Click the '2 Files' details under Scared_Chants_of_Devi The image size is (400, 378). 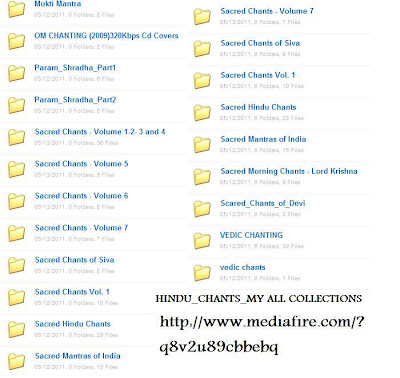pyautogui.click(x=260, y=214)
